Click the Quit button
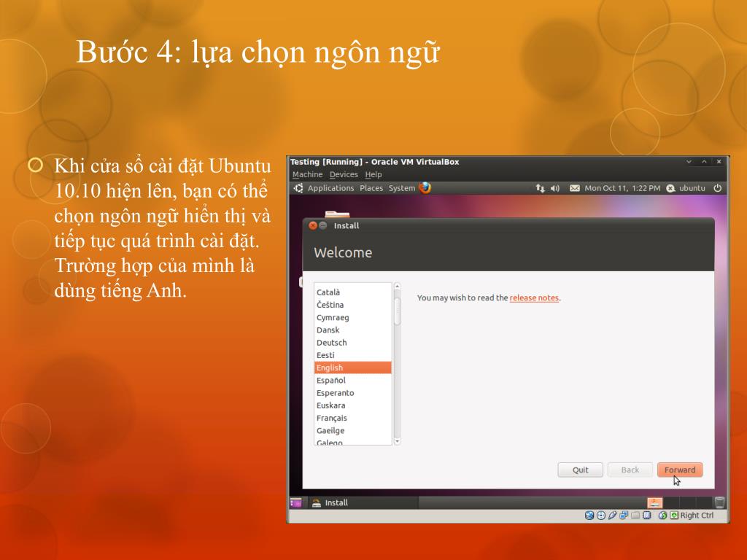 click(580, 470)
